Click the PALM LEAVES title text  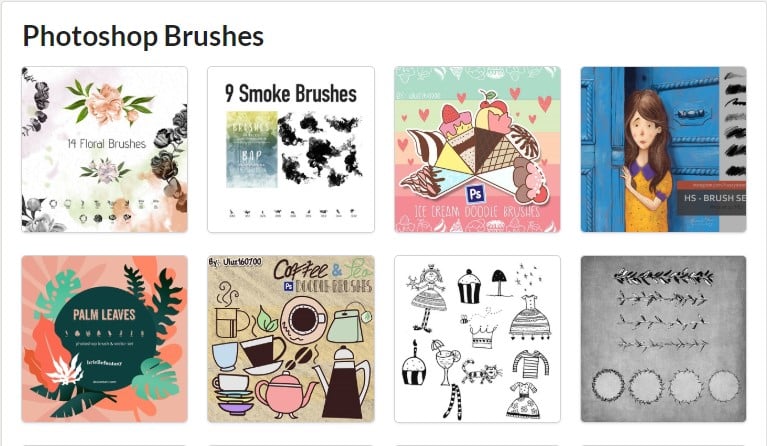coord(104,314)
